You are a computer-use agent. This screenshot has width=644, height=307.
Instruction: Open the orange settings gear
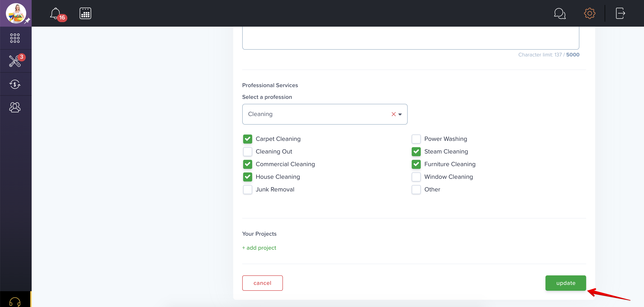pyautogui.click(x=590, y=13)
